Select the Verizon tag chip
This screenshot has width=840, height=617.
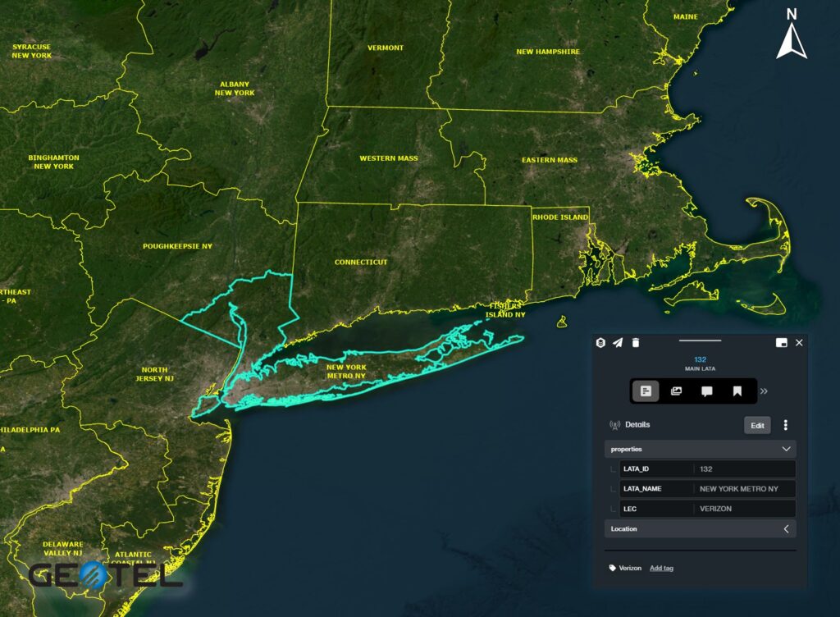[x=626, y=568]
